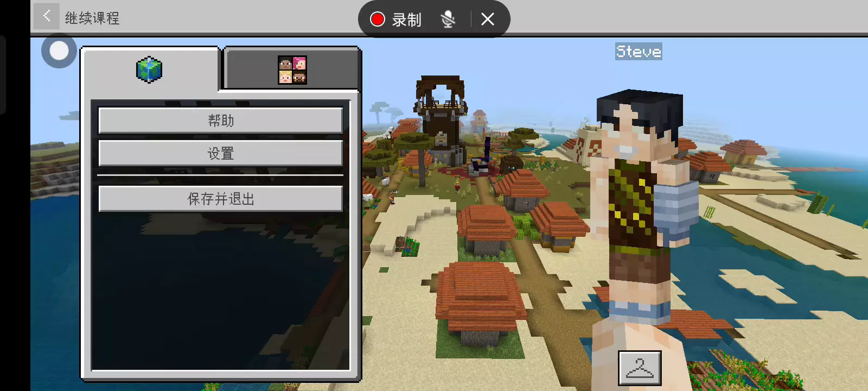868x391 pixels.
Task: Tap the back arrow next to 继续课程
Action: point(47,16)
